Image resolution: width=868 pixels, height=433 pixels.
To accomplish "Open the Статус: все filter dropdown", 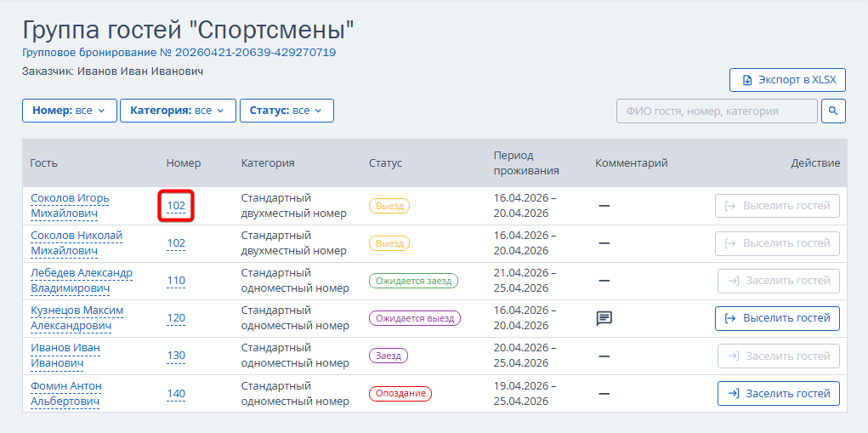I will point(286,111).
